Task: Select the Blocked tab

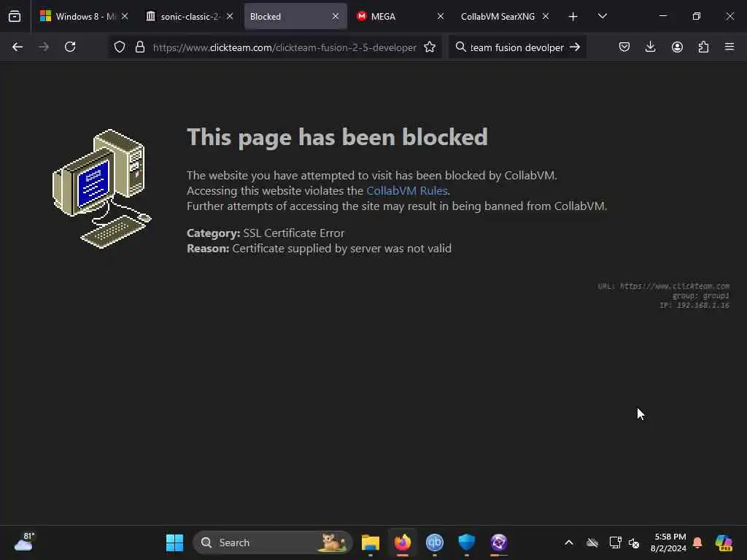Action: [x=295, y=16]
